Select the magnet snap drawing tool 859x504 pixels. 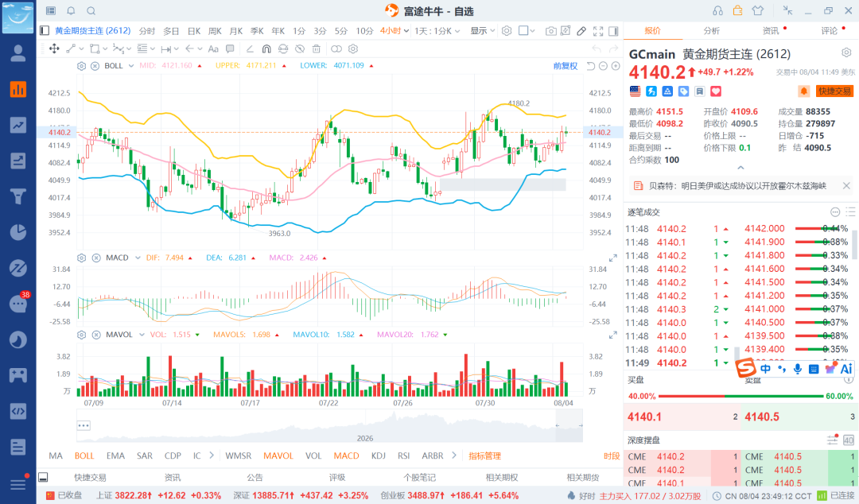click(266, 48)
